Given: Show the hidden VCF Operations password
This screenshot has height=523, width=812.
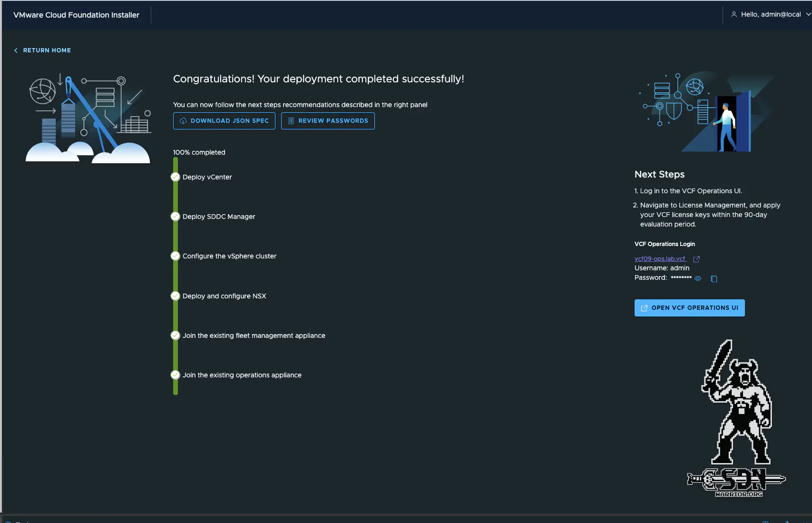Looking at the screenshot, I should (x=698, y=279).
